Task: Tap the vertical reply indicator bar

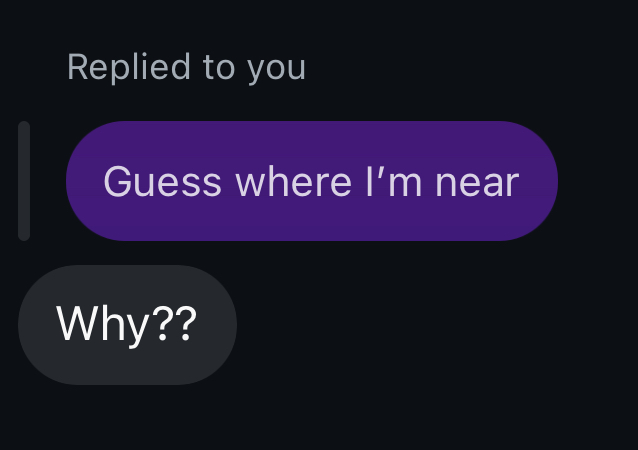Action: (24, 181)
